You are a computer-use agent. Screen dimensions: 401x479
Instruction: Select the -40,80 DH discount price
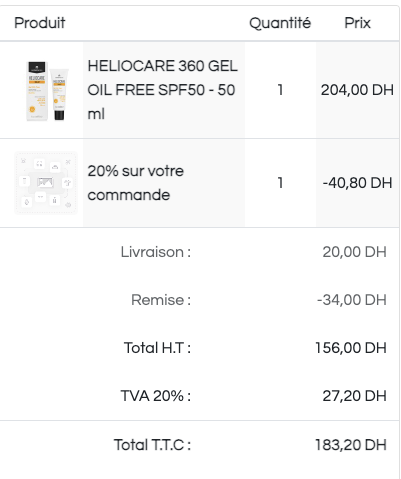[357, 183]
